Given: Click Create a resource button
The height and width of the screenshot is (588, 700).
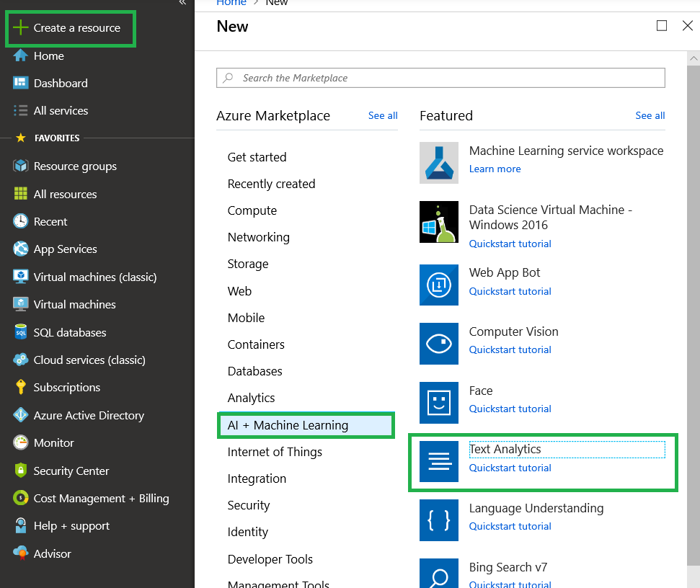Looking at the screenshot, I should (71, 29).
